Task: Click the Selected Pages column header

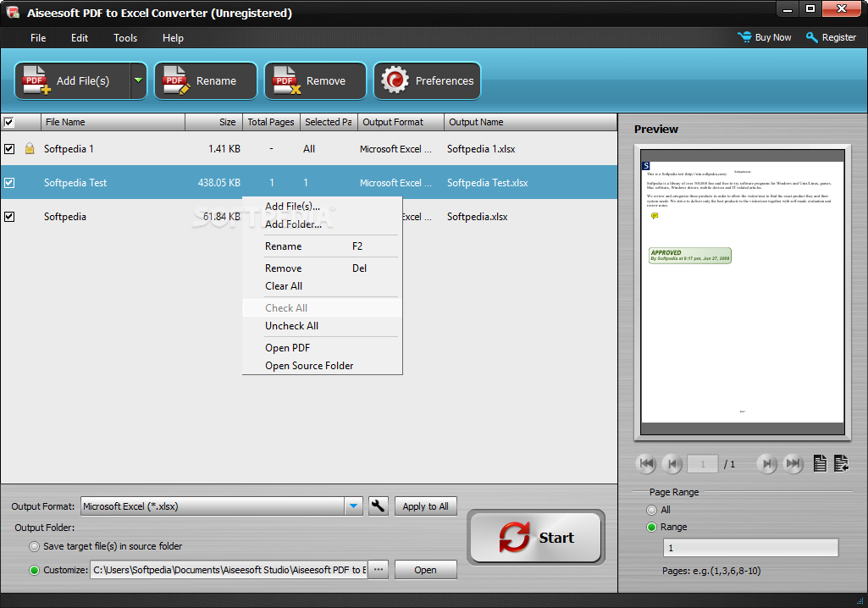Action: (329, 122)
